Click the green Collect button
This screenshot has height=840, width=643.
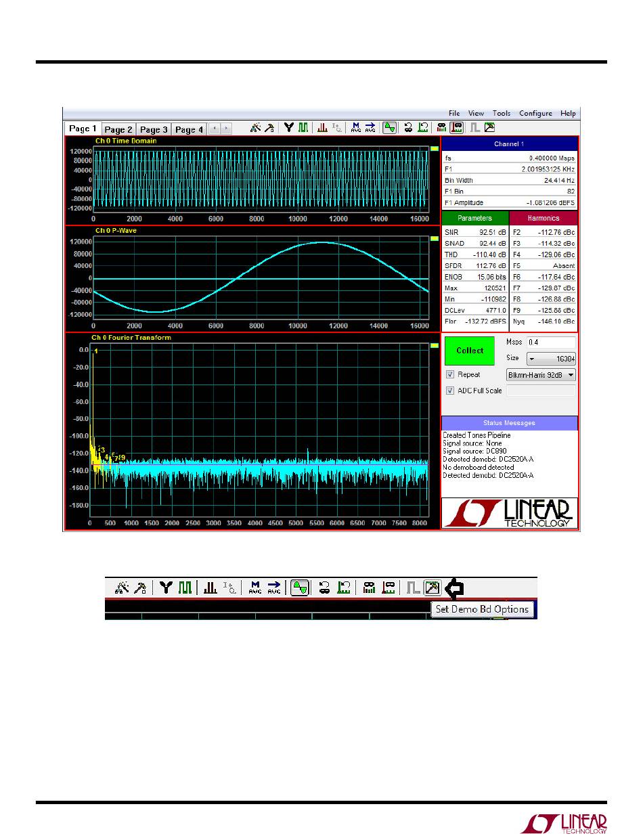pos(470,351)
